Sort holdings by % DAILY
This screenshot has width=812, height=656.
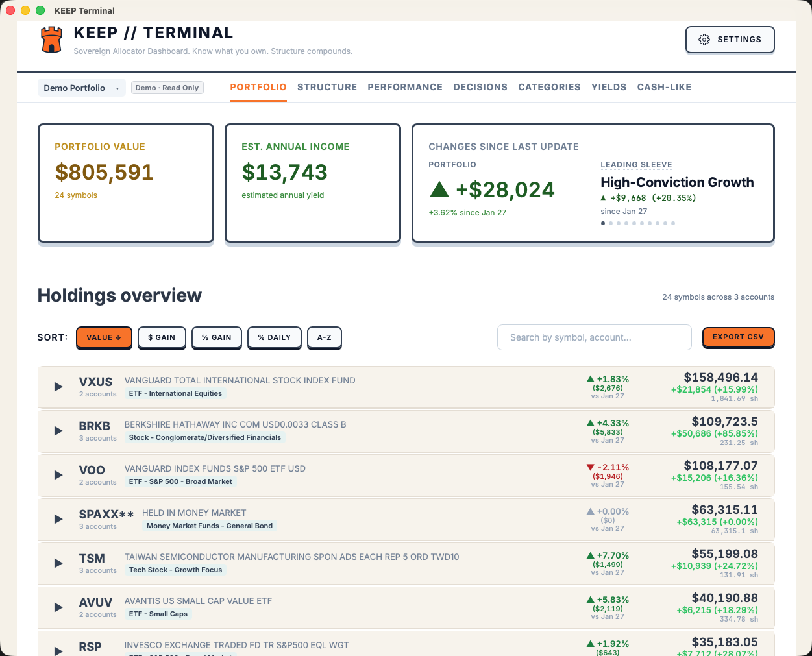[274, 337]
